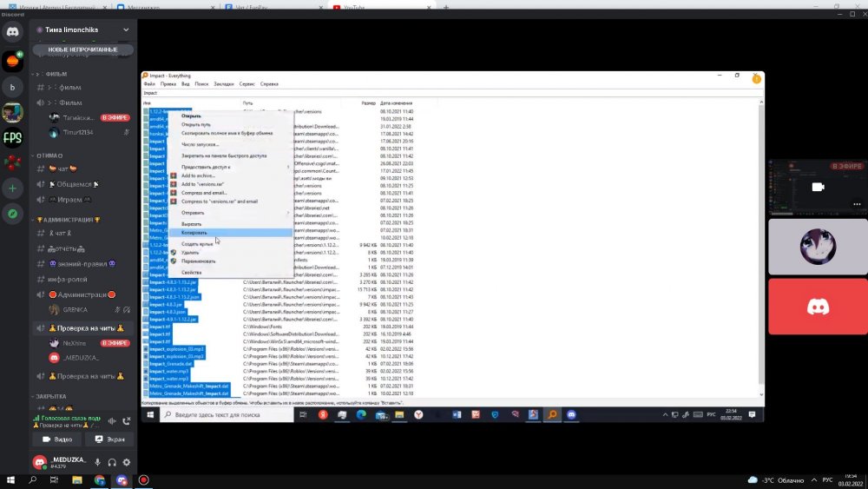Open the _MEDUZKA_ user avatar panel
The height and width of the screenshot is (489, 868).
coord(40,462)
